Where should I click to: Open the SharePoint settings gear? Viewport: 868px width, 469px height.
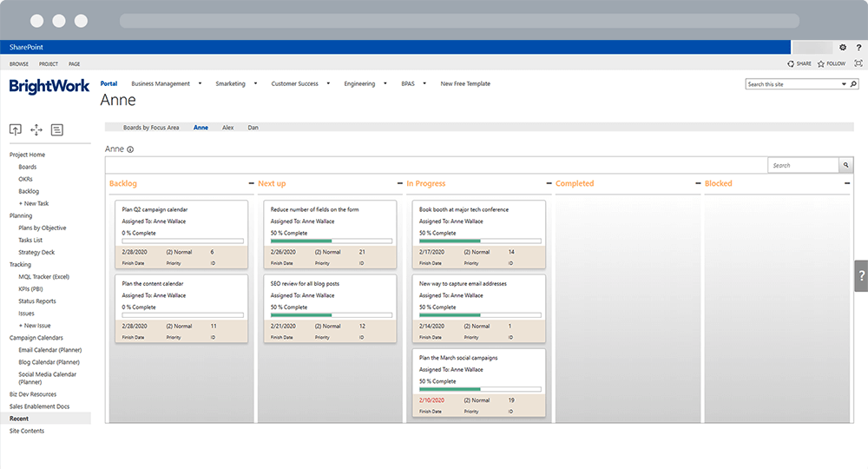pyautogui.click(x=842, y=47)
